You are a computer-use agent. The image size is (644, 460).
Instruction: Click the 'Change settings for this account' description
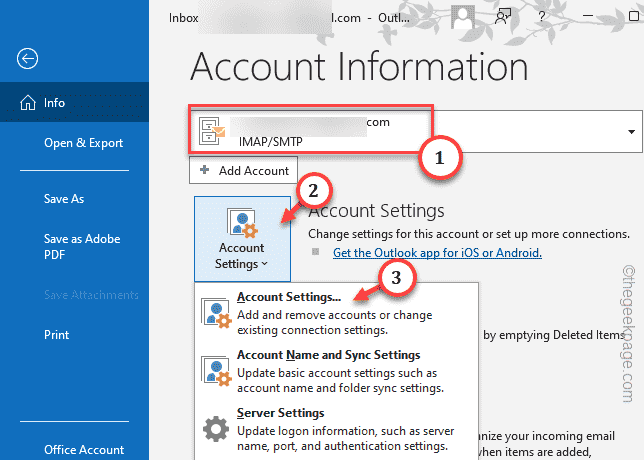(469, 234)
